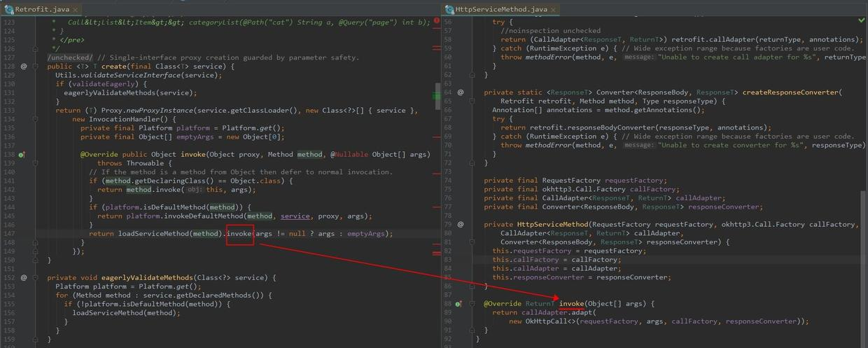The image size is (868, 348).
Task: Click the @ gutter icon at line 77
Action: pyautogui.click(x=460, y=225)
